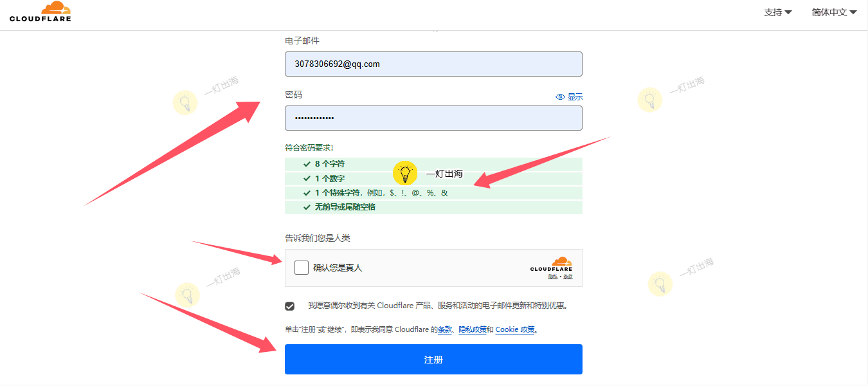Click the green checkmark next to 8 个字符
Screen dimensions: 868x386
[307, 164]
